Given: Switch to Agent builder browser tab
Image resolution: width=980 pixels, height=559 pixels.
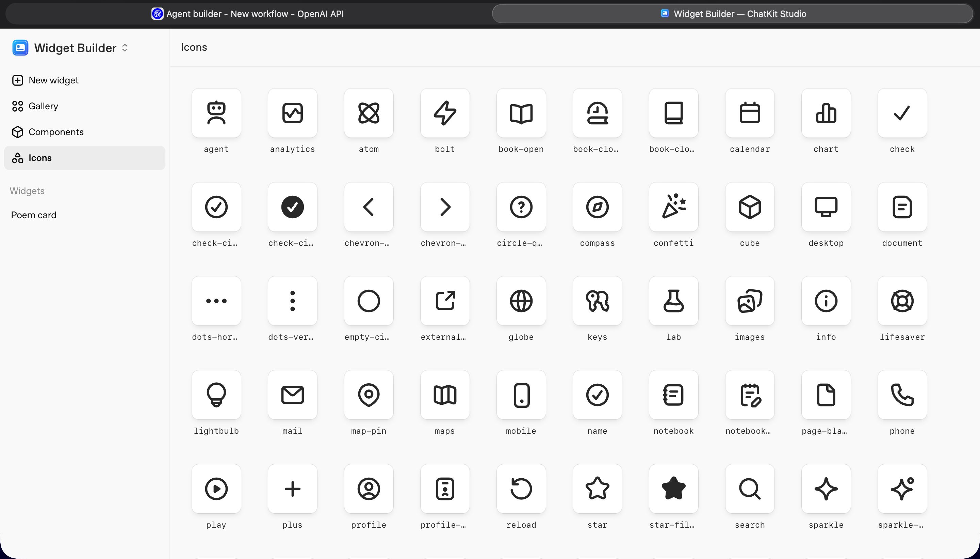Looking at the screenshot, I should coord(247,14).
